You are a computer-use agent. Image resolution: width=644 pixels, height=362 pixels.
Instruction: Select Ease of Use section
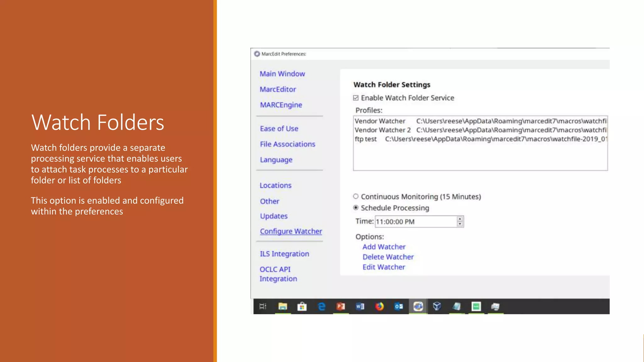tap(279, 129)
